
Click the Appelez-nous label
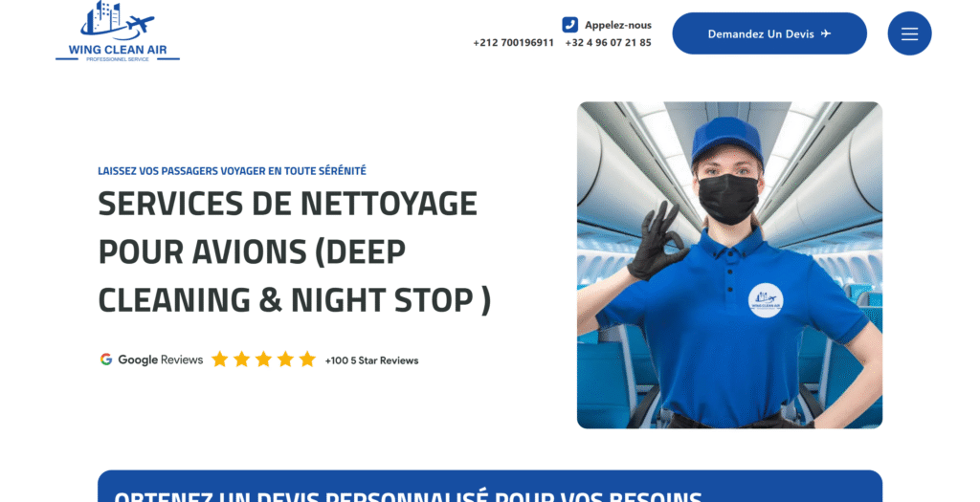click(618, 25)
